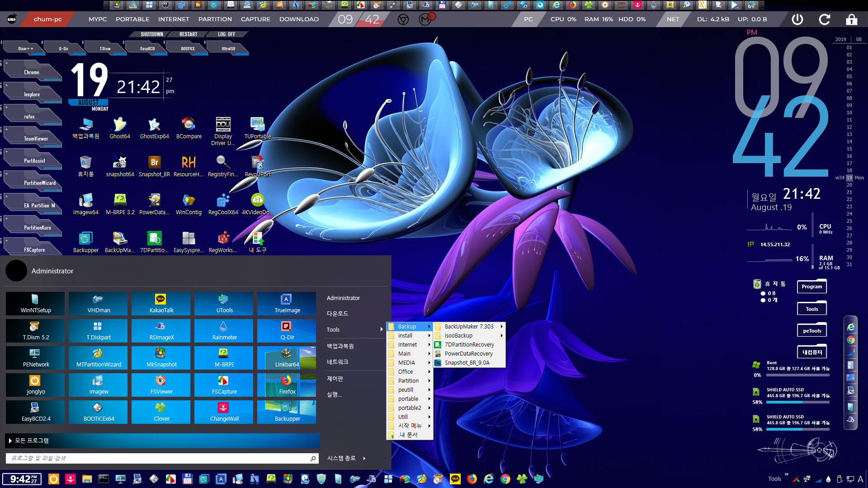The width and height of the screenshot is (868, 488).
Task: Click the Program button in sidebar widget
Action: coord(811,286)
